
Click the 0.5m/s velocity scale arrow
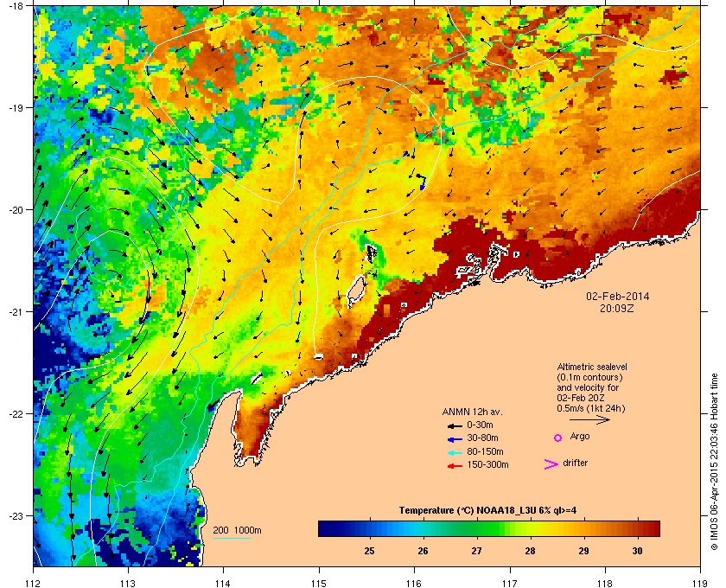(589, 419)
